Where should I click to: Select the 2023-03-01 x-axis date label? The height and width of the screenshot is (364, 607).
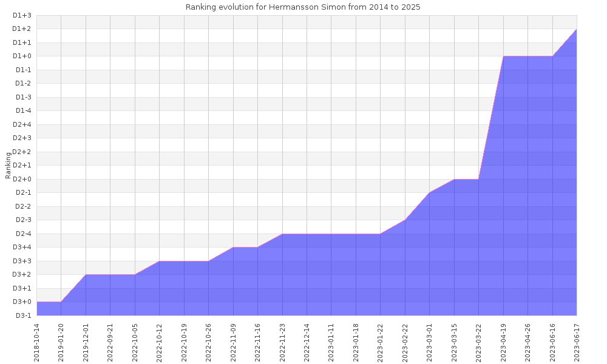tap(430, 342)
